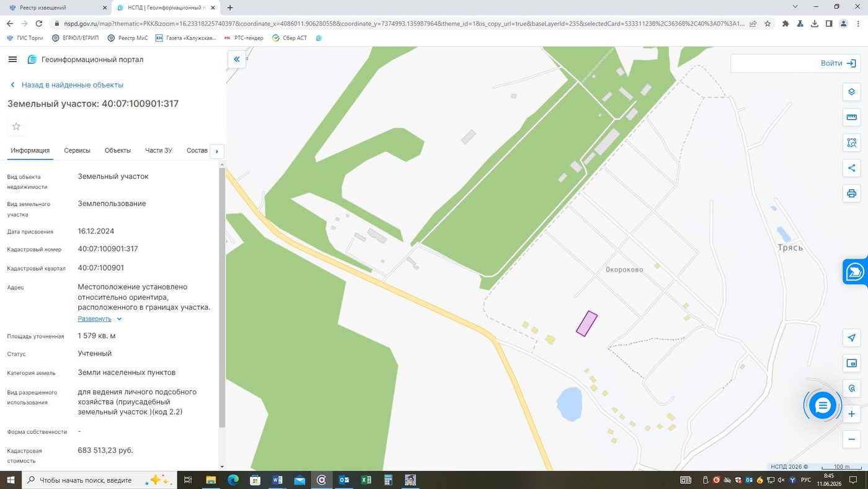
Task: Open the Части ЗУ tab
Action: coord(159,151)
